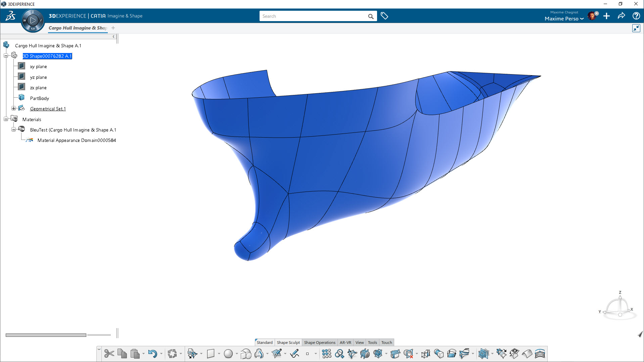Click the cube cage subdivision icon

[378, 354]
